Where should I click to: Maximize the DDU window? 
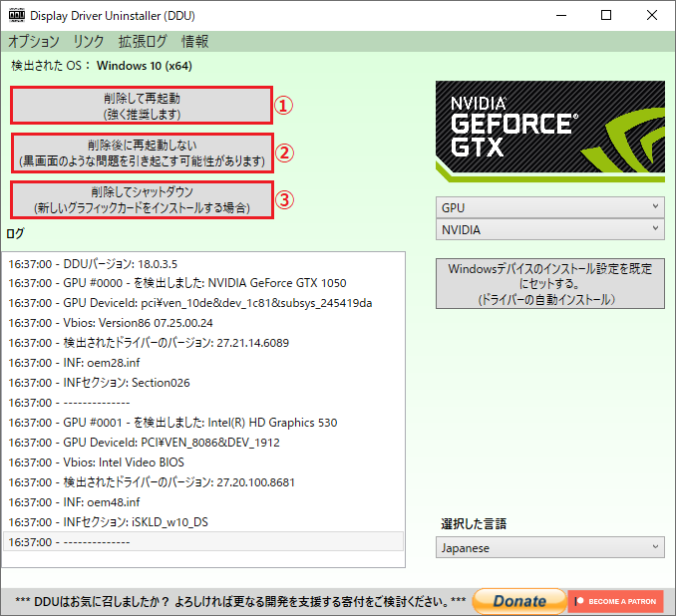click(x=606, y=15)
